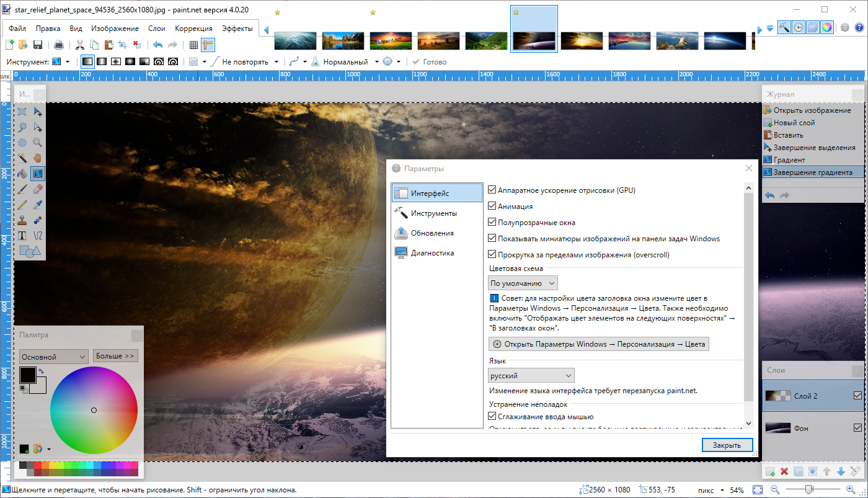Choose the Pencil tool
This screenshot has width=868, height=498.
22,205
